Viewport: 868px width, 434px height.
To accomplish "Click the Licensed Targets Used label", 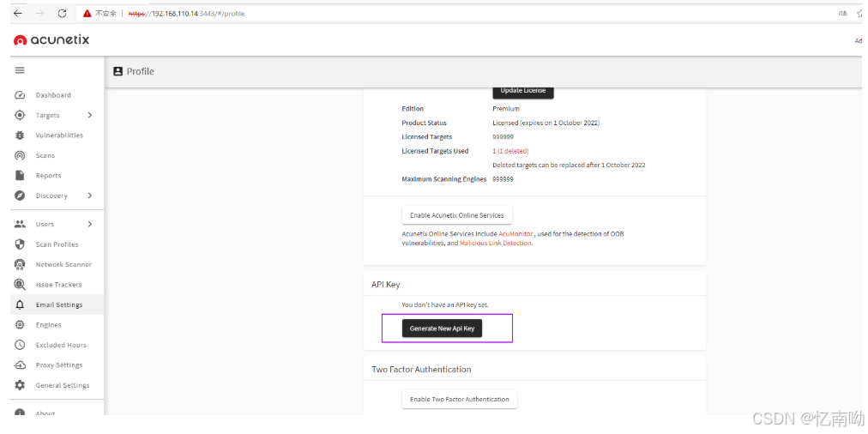I will 435,151.
